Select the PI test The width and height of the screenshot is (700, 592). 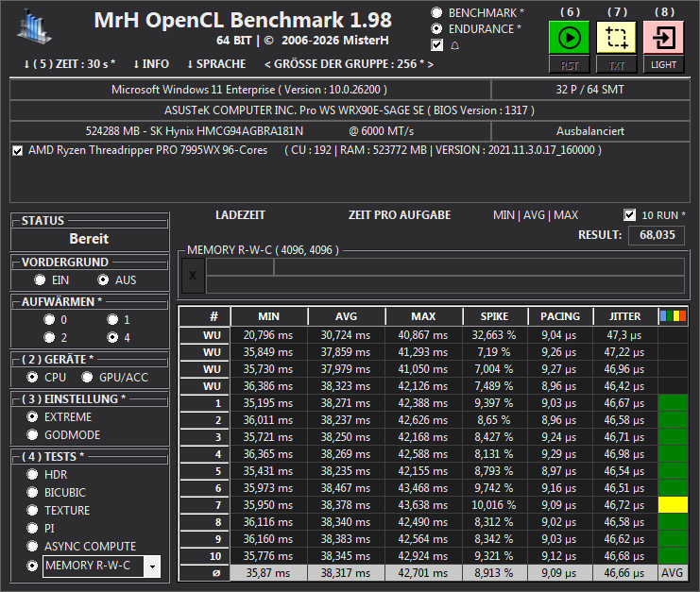click(32, 528)
